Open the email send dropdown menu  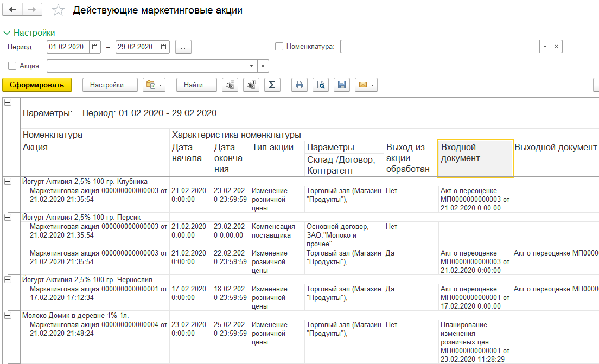tap(366, 85)
